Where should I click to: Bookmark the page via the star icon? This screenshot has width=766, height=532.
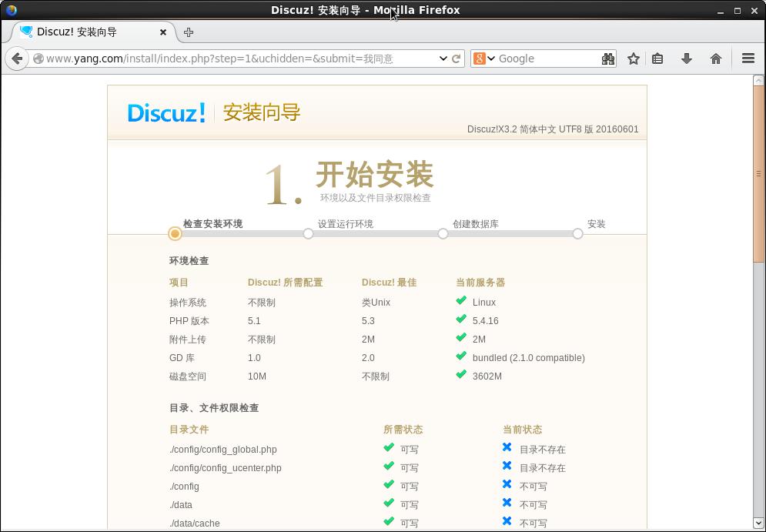tap(633, 58)
